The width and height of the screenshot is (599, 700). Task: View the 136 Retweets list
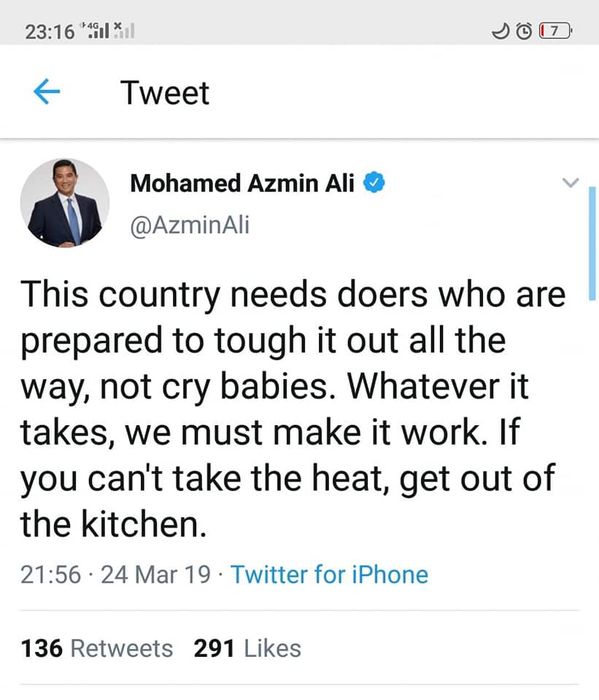(97, 647)
